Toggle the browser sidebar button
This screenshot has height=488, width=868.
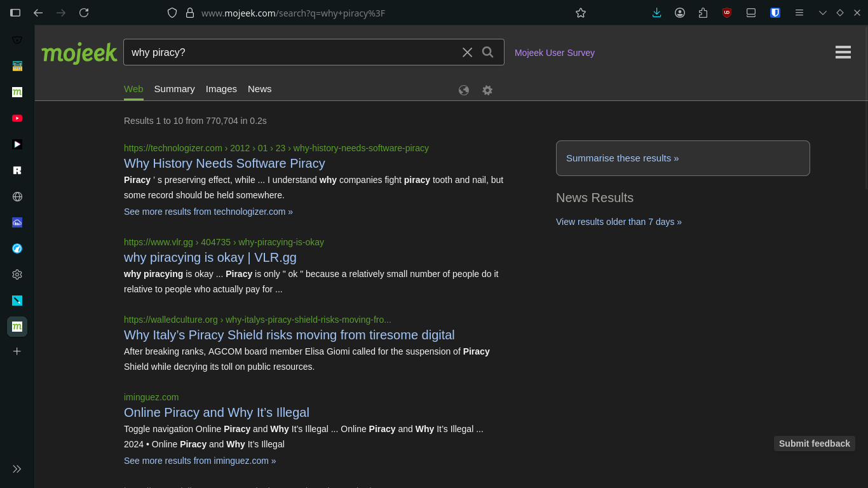tap(15, 13)
